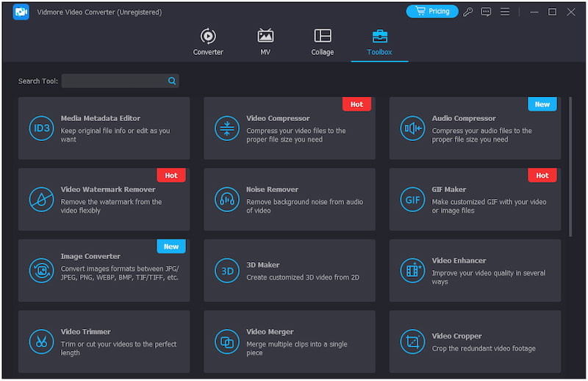Click the vertical scrollbar on the right
This screenshot has width=588, height=381.
pyautogui.click(x=571, y=166)
